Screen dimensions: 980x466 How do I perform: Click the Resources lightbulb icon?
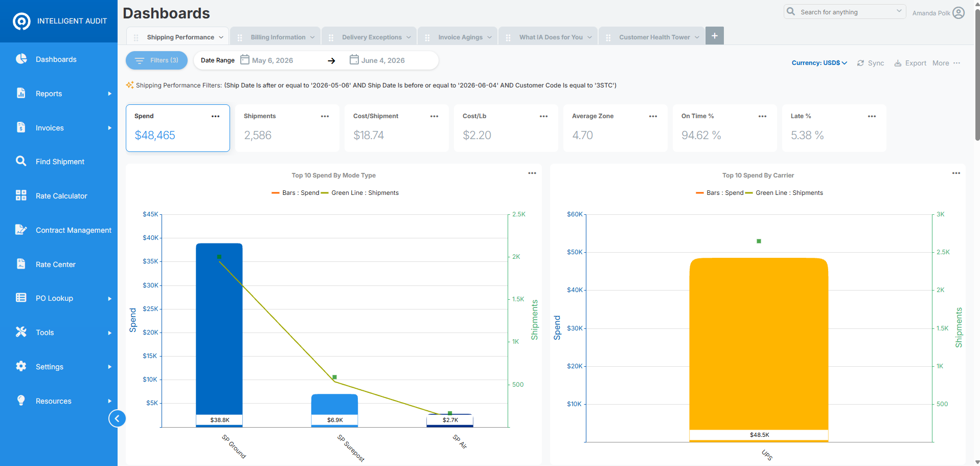coord(21,401)
